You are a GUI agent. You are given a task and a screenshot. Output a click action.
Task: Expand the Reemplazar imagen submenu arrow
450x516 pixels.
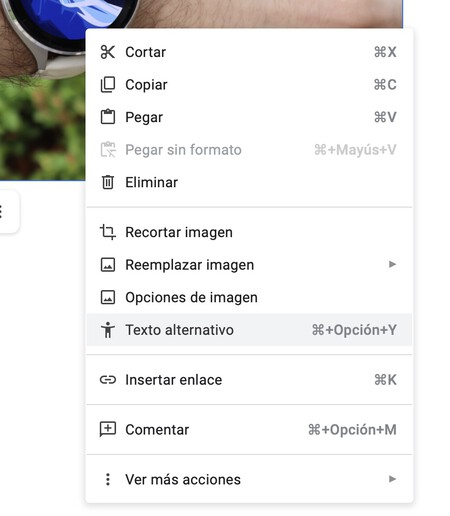coord(392,265)
